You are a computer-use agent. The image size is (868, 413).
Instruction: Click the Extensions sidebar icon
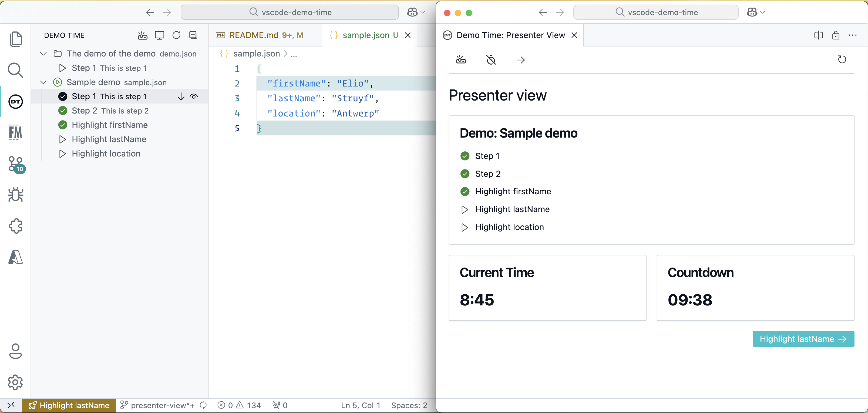15,226
